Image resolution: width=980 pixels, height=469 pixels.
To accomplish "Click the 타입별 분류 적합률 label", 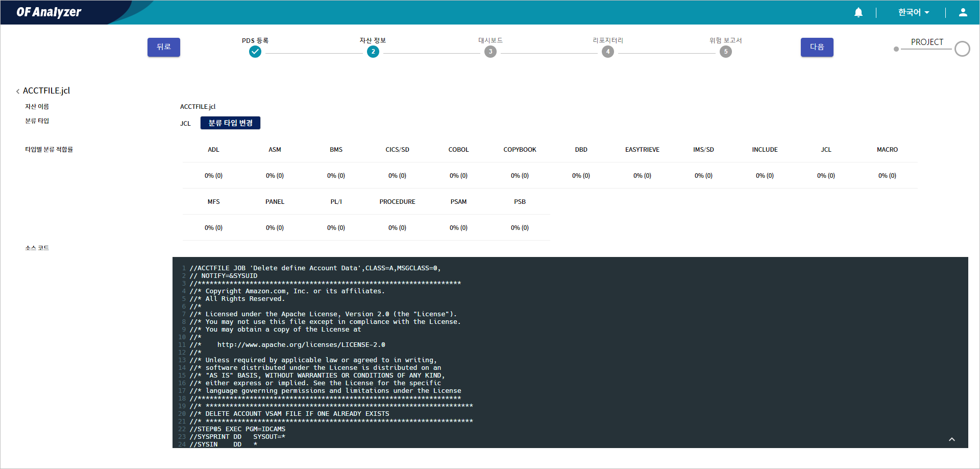I will click(x=49, y=150).
